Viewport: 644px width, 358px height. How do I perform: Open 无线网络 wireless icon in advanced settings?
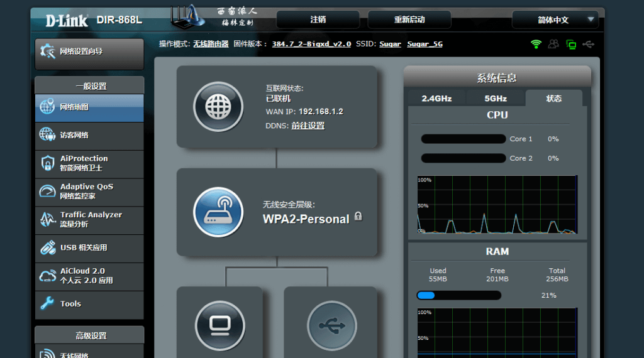click(x=47, y=354)
